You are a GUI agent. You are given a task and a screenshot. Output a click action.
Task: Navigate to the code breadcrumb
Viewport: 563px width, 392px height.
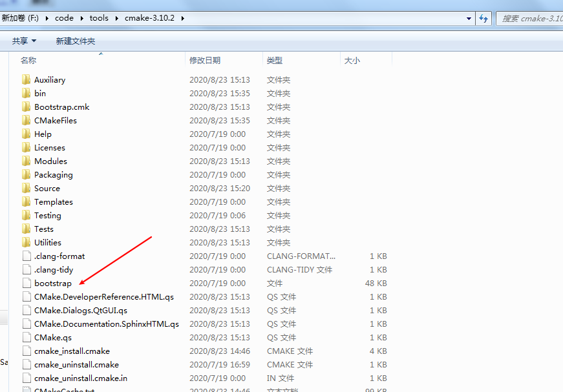click(x=64, y=18)
